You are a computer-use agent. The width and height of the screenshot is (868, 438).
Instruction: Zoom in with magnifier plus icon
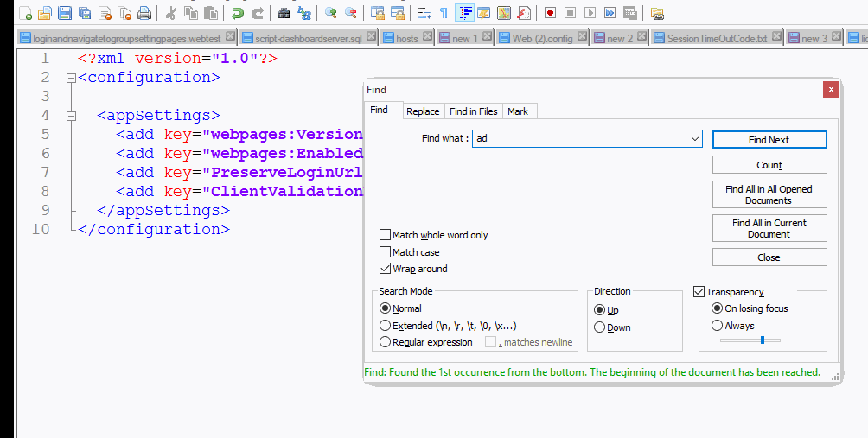point(331,13)
